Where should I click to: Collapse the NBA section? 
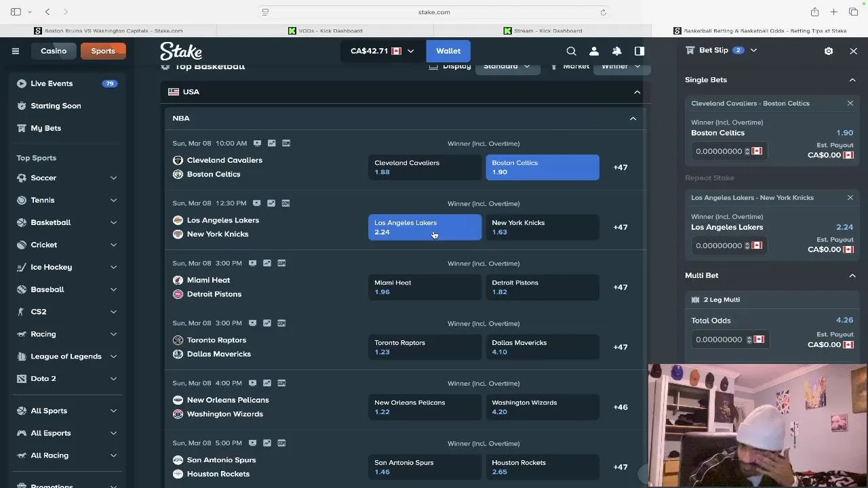633,119
